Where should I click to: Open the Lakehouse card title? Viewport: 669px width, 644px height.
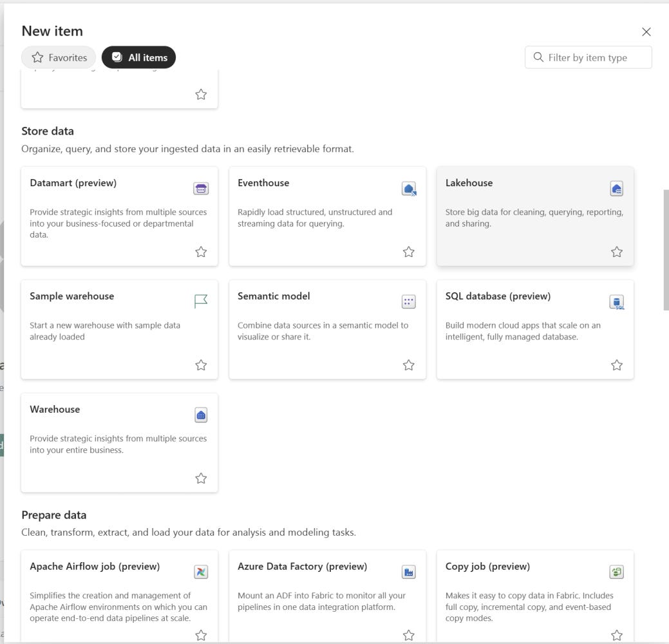point(469,183)
